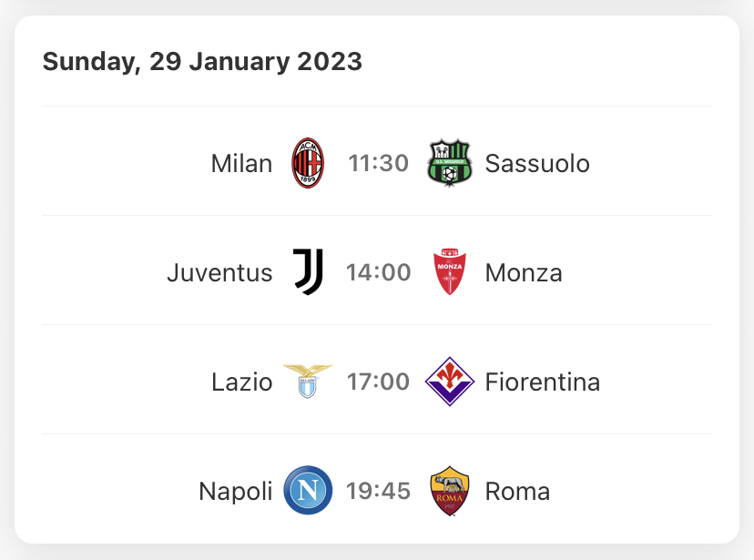Viewport: 754px width, 560px height.
Task: Select the Juventus team name
Action: 219,272
